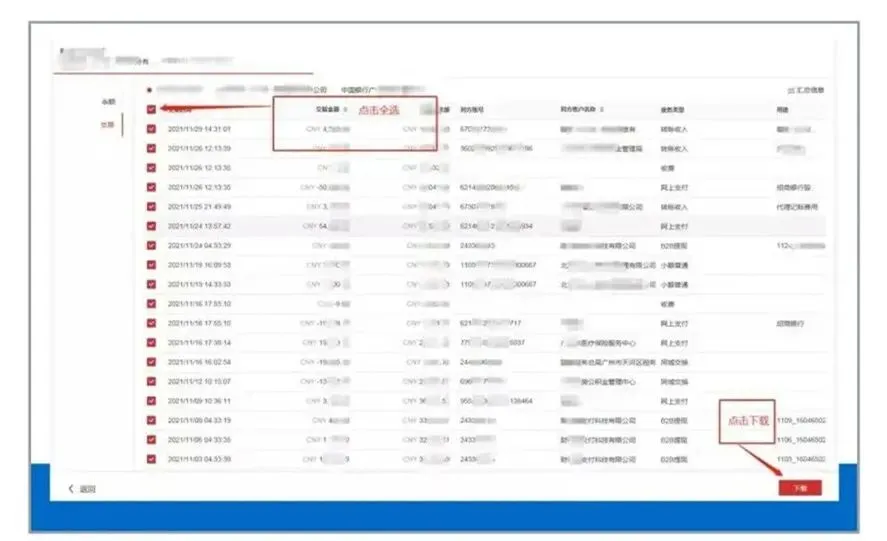This screenshot has height=541, width=887.
Task: Click the 用途 column header
Action: 782,109
